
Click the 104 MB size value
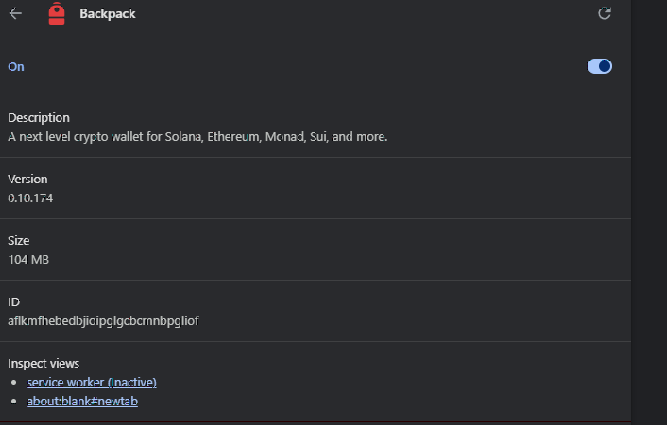[x=29, y=260]
